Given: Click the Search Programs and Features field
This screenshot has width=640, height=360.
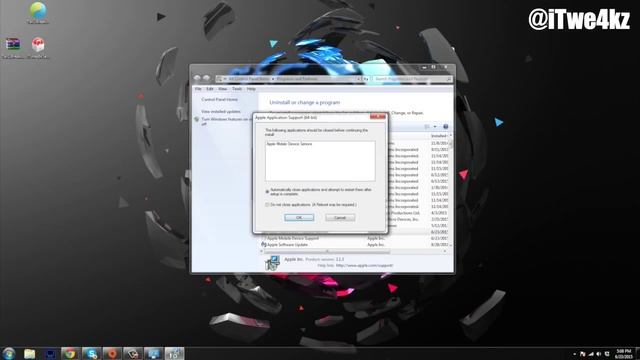Looking at the screenshot, I should pos(411,79).
